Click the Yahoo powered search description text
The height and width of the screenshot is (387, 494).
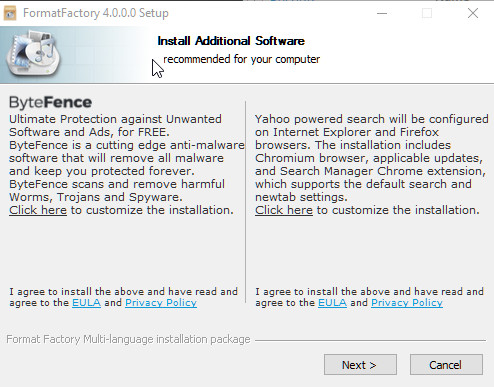coord(371,158)
